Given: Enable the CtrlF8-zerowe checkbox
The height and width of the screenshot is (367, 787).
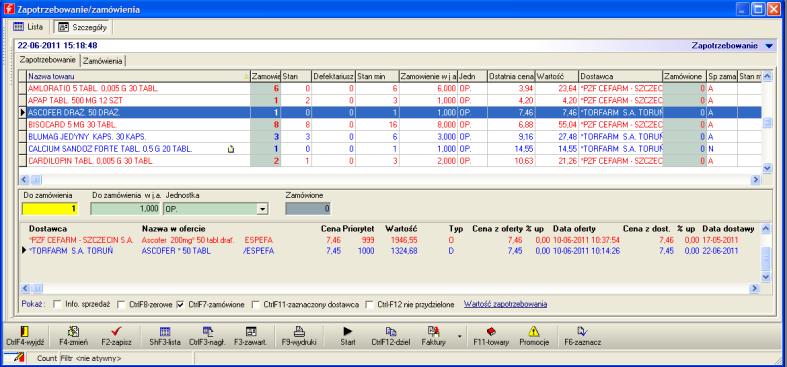Looking at the screenshot, I should tap(120, 304).
